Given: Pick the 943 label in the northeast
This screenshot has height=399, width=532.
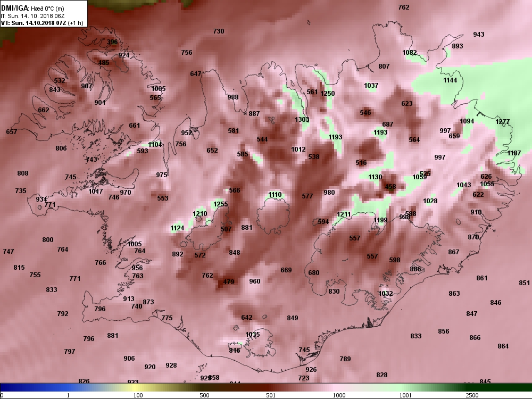Looking at the screenshot, I should pyautogui.click(x=478, y=35).
